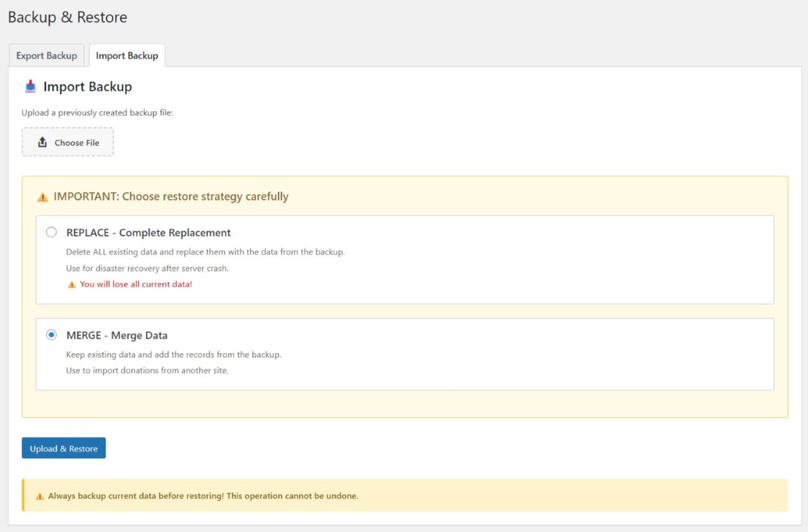
Task: Click the Upload a previously created backup label
Action: coord(97,112)
